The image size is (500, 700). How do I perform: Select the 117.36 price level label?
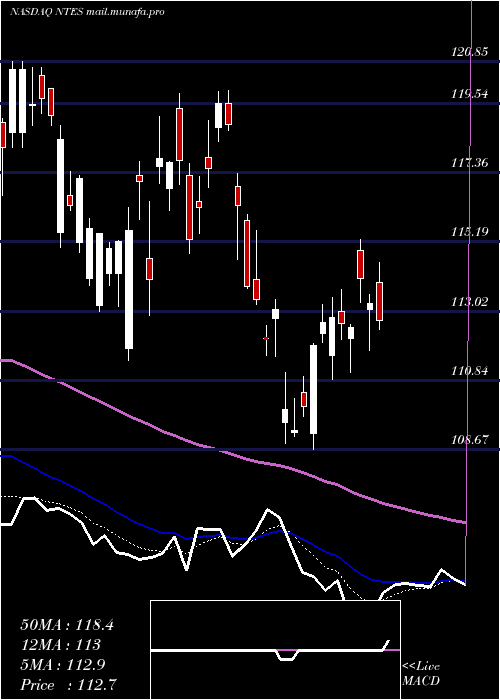(470, 163)
